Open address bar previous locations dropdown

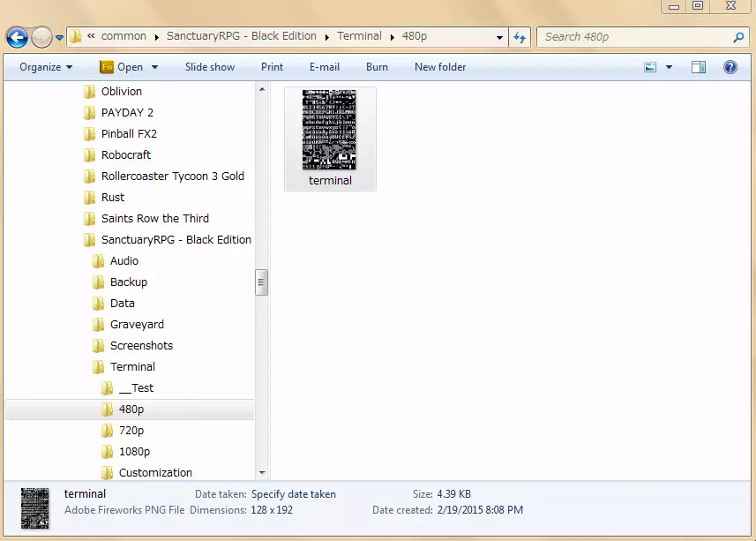[499, 37]
